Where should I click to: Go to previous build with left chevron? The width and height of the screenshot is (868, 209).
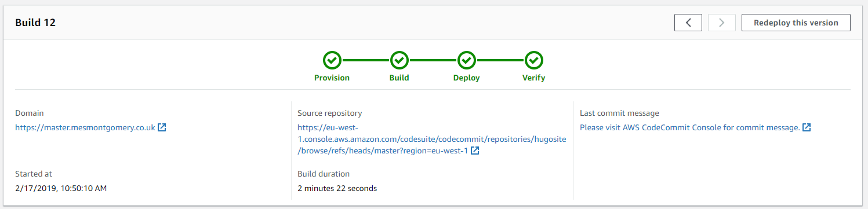(688, 23)
